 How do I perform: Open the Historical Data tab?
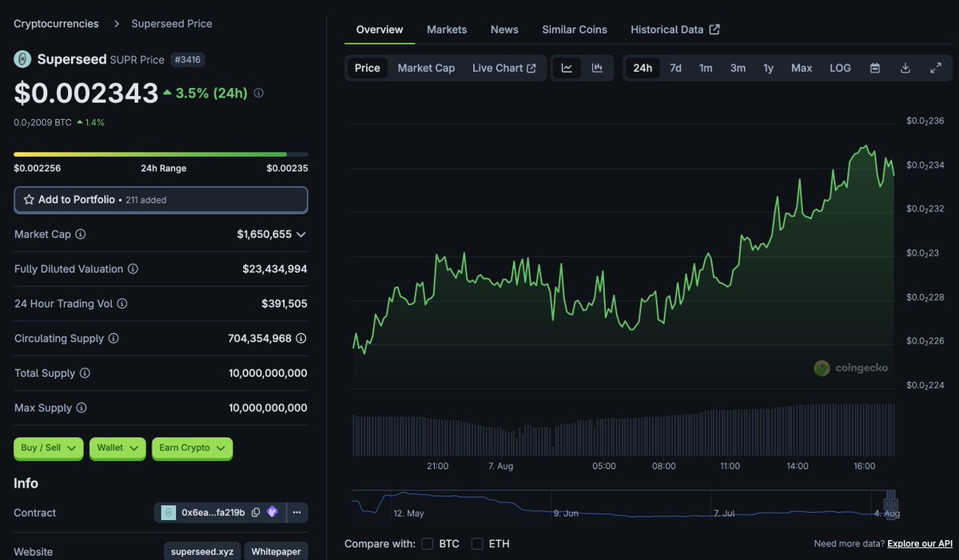(675, 30)
